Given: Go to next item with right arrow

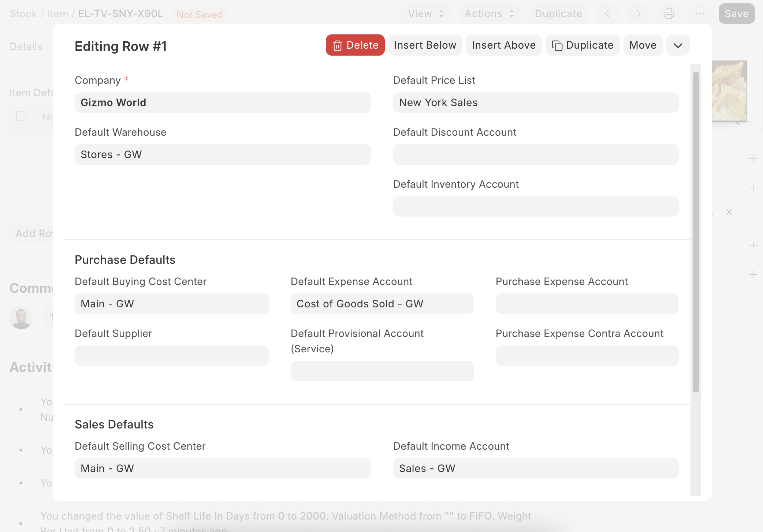Looking at the screenshot, I should [638, 14].
